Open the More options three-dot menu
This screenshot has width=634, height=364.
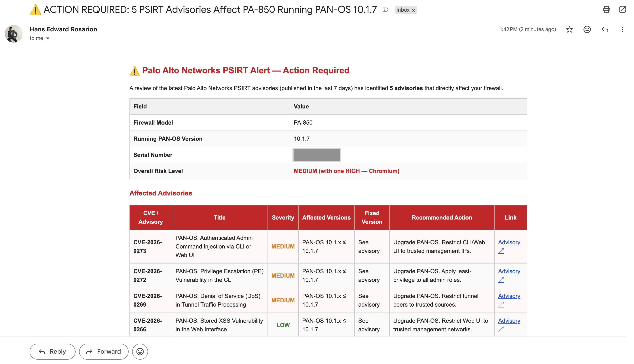coord(622,30)
